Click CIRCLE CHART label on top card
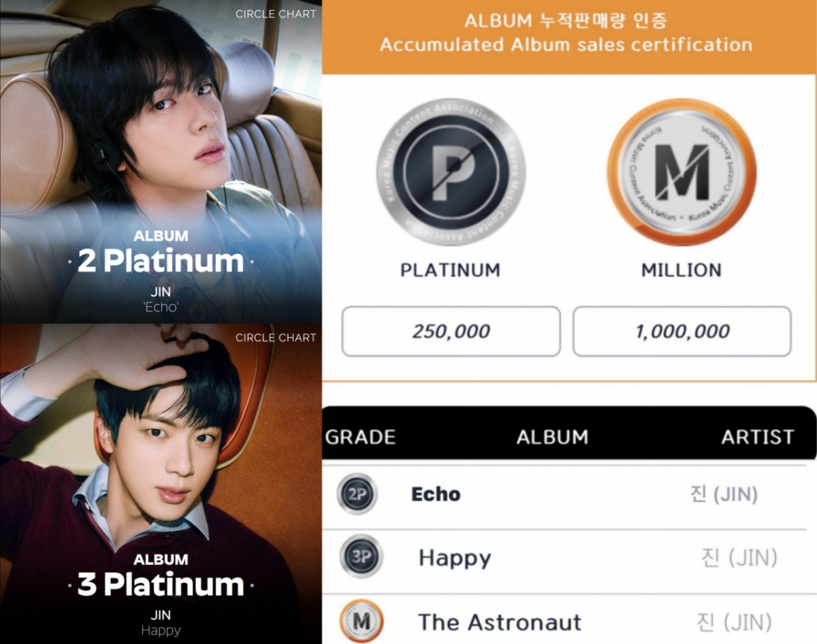The image size is (817, 644). click(x=276, y=14)
